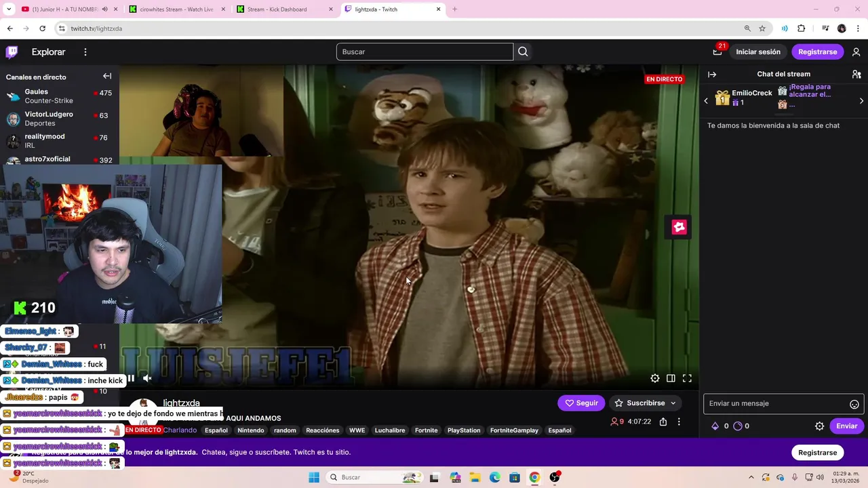Open the VictorLudgero channel in sidebar
The width and height of the screenshot is (868, 488).
pyautogui.click(x=60, y=119)
